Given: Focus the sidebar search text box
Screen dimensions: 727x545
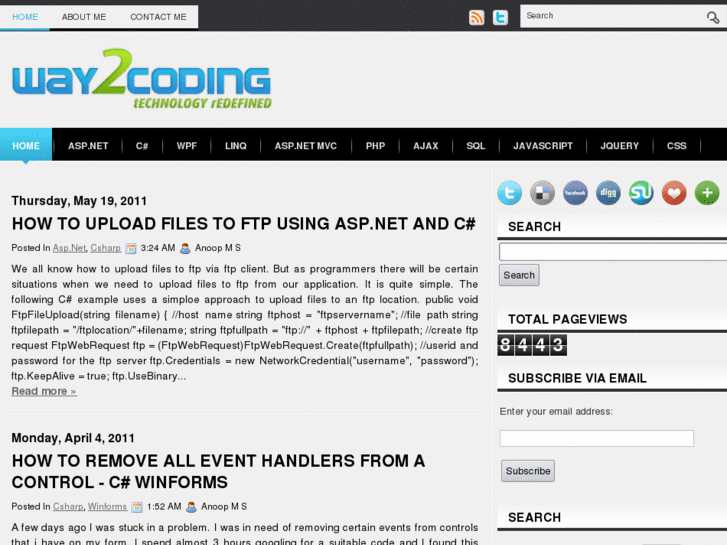Looking at the screenshot, I should (x=613, y=252).
